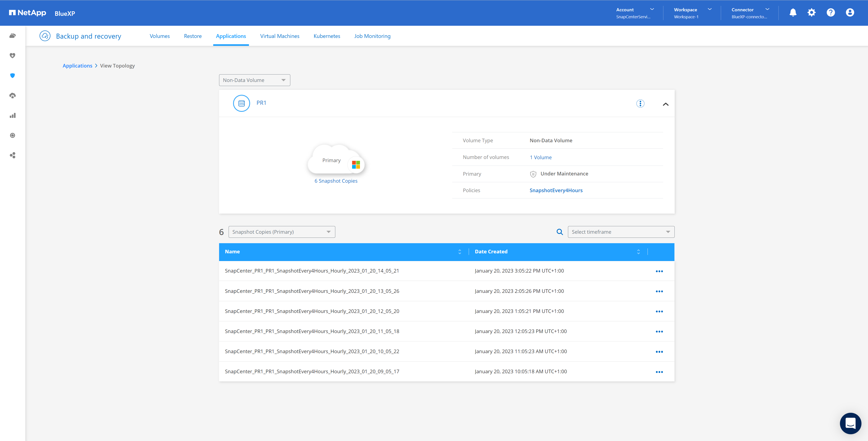The width and height of the screenshot is (868, 441).
Task: Sort table by Name column
Action: tap(460, 252)
